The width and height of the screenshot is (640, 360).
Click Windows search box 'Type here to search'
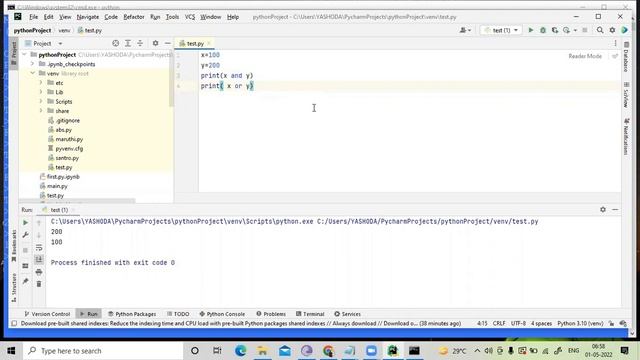point(103,351)
